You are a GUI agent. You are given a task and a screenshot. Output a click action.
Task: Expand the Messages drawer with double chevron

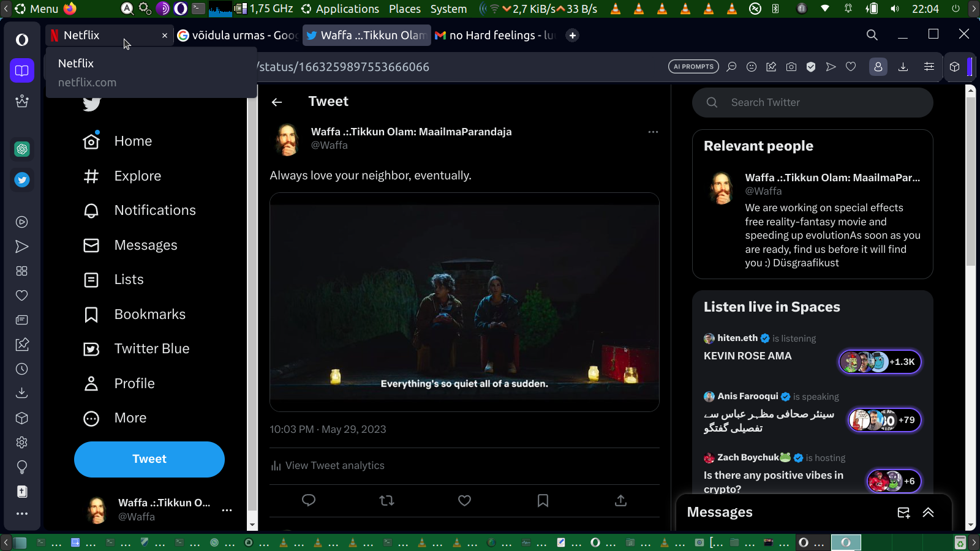(929, 512)
